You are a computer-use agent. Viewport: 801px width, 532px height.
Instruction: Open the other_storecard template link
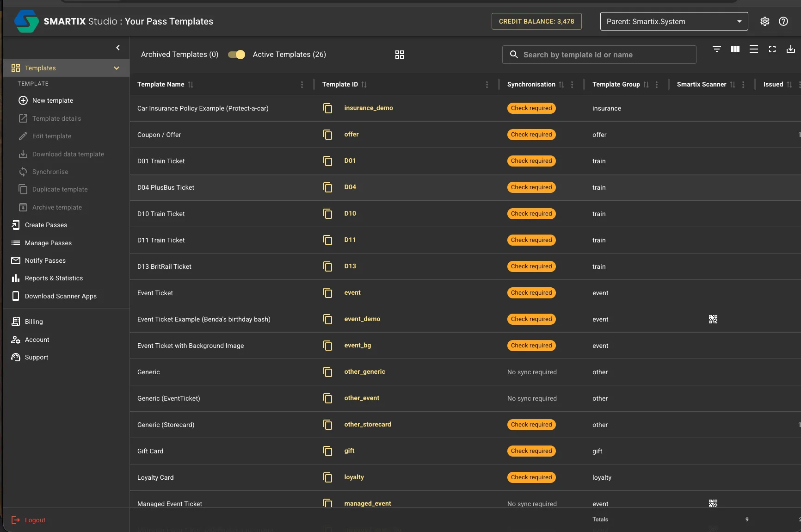coord(368,424)
